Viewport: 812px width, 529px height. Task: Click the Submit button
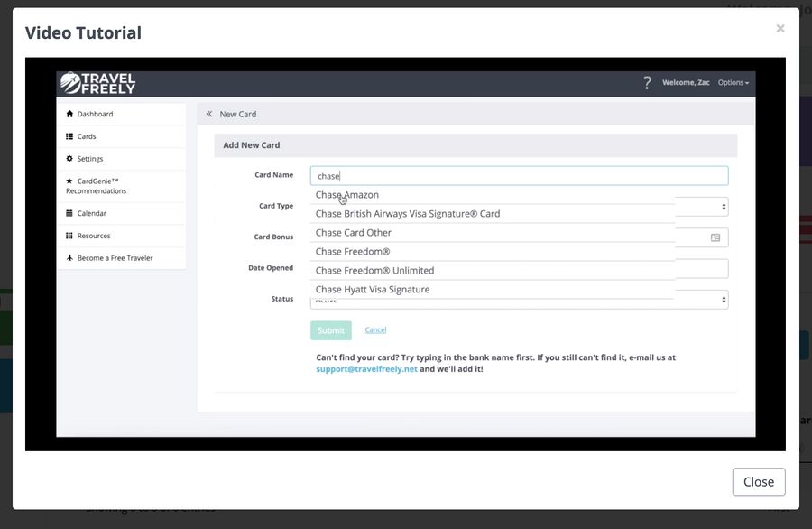tap(331, 330)
